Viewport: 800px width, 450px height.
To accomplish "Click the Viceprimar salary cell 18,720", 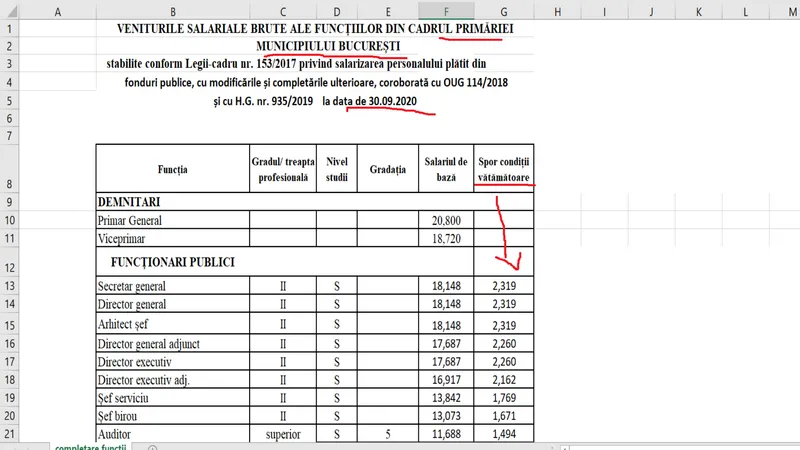I will pos(445,241).
